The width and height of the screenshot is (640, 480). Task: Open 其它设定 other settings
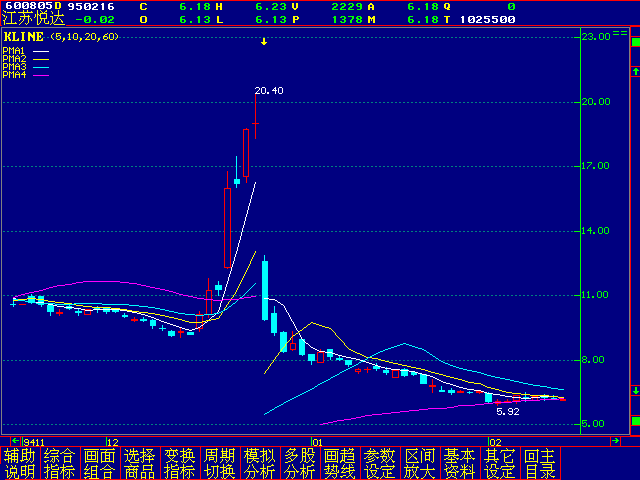tap(500, 463)
